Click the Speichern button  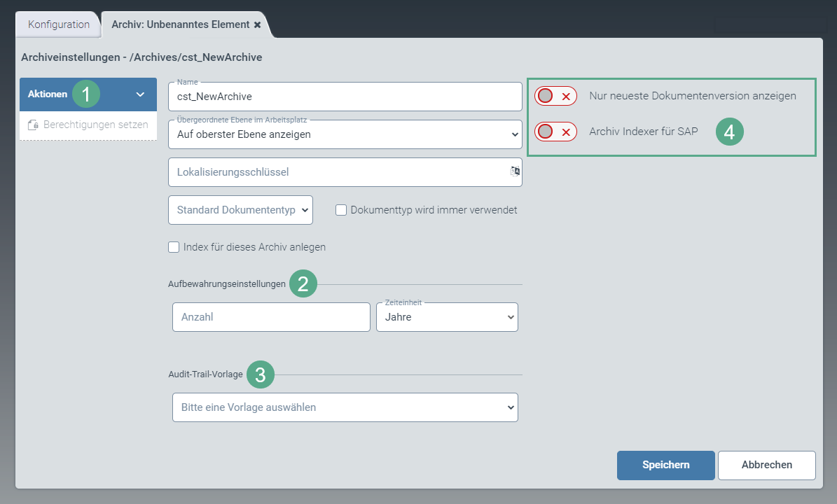[x=665, y=465]
